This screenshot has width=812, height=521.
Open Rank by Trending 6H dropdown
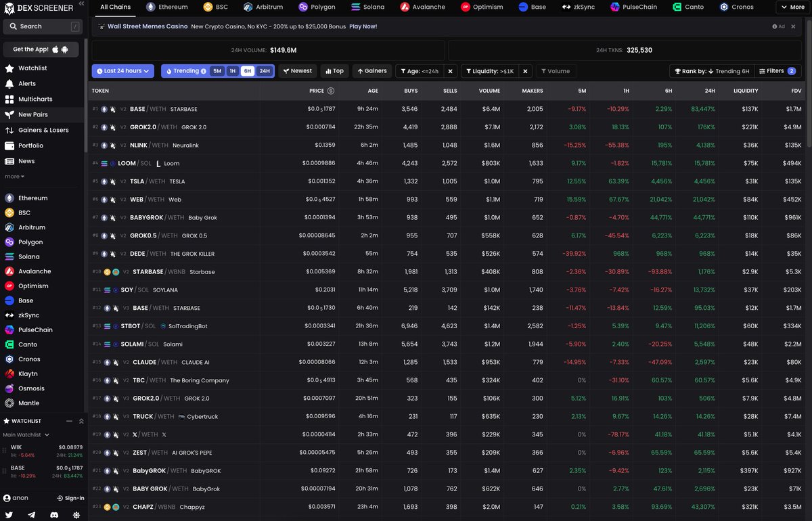tap(710, 71)
